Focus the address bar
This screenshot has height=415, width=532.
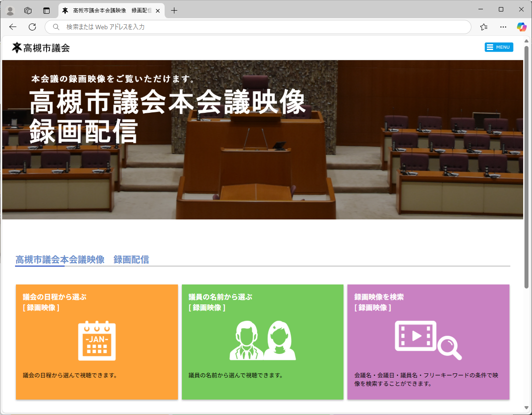258,27
